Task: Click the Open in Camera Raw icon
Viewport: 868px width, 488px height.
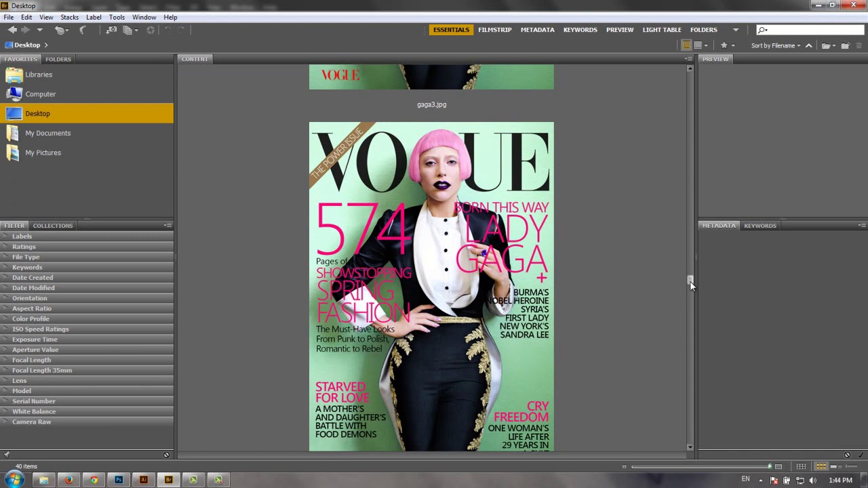Action: click(x=151, y=30)
